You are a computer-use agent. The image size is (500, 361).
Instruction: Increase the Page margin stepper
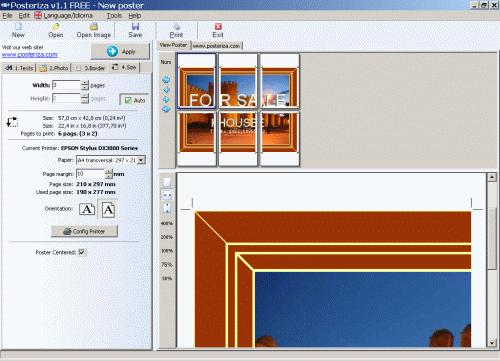pyautogui.click(x=109, y=171)
